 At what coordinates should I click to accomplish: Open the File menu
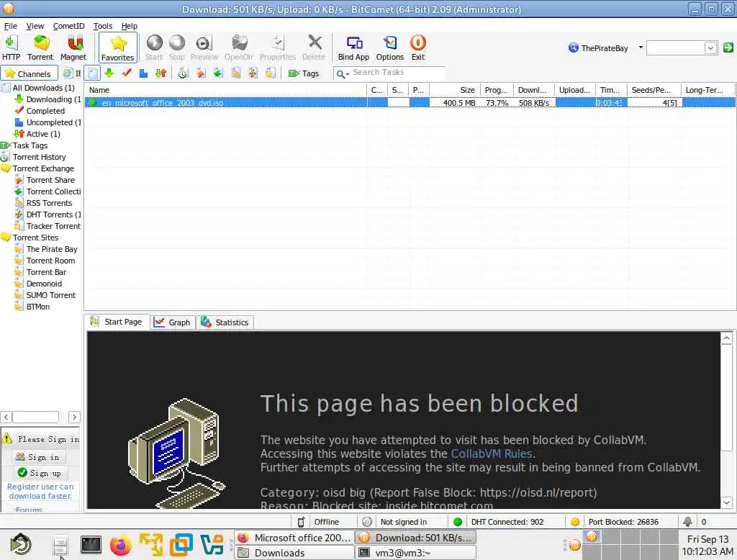click(x=10, y=26)
